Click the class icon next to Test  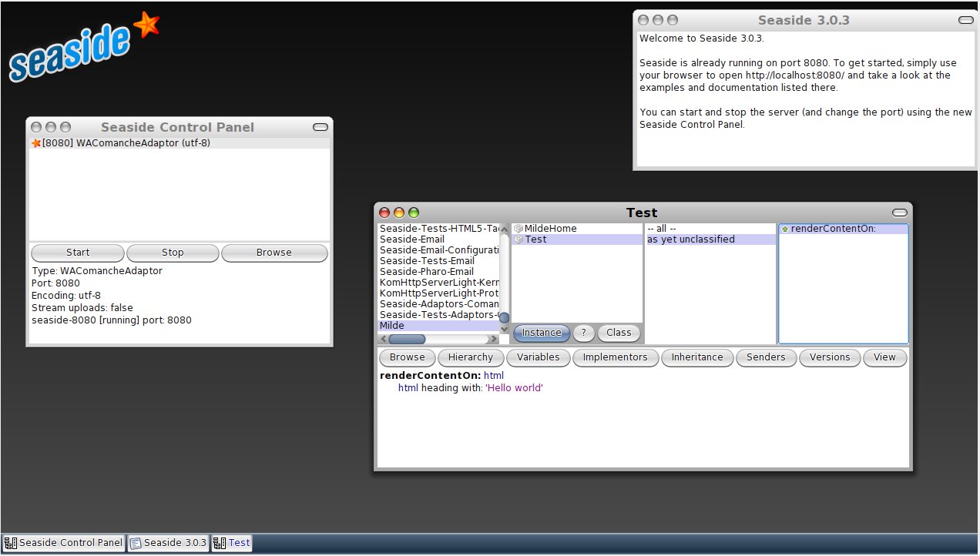519,239
